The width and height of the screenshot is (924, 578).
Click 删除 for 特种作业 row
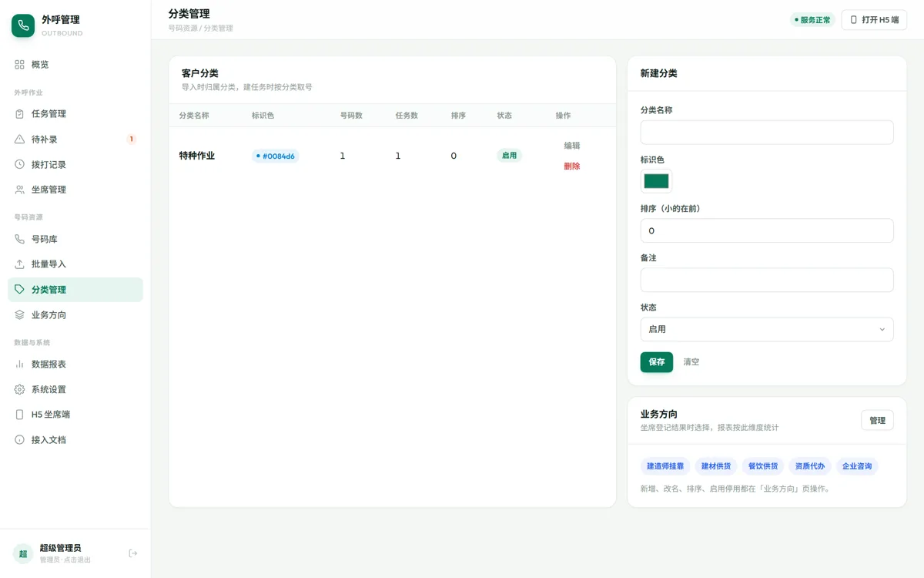pos(572,166)
